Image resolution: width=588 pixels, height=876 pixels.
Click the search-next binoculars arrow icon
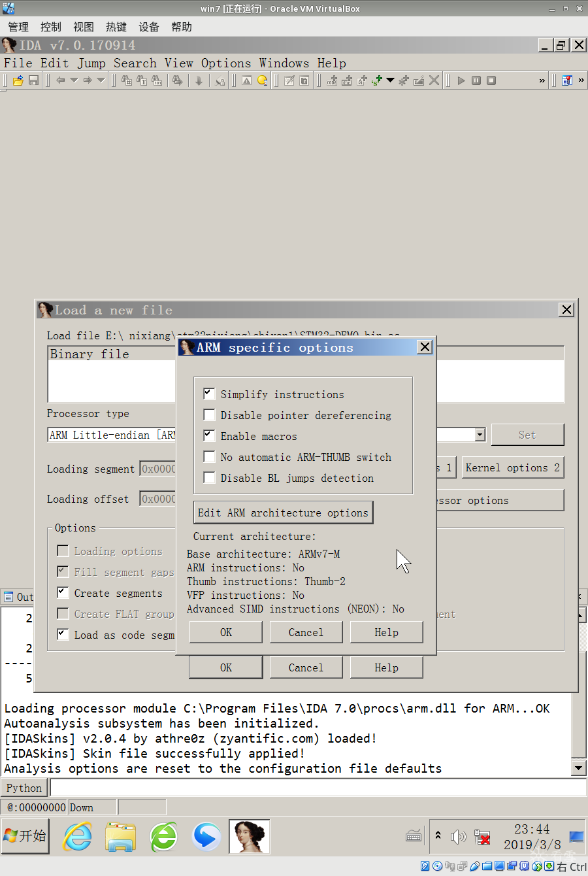click(177, 80)
